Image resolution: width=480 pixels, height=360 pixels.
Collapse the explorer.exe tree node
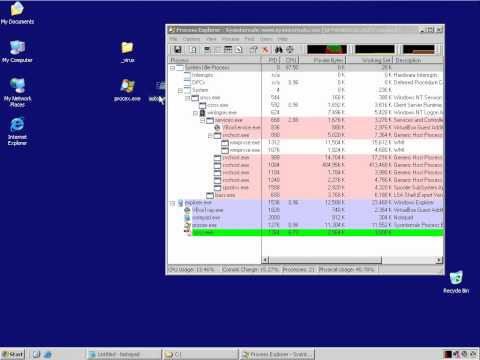pyautogui.click(x=172, y=203)
